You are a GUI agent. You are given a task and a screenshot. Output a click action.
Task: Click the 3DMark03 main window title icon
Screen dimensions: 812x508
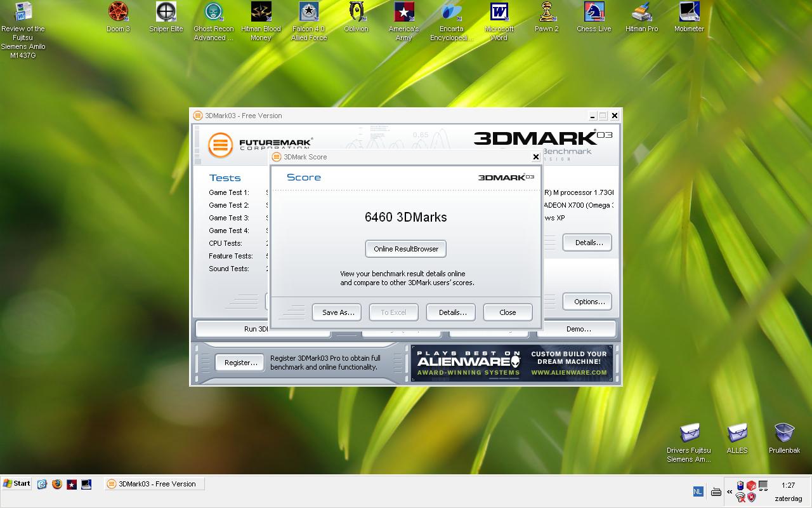(x=198, y=116)
